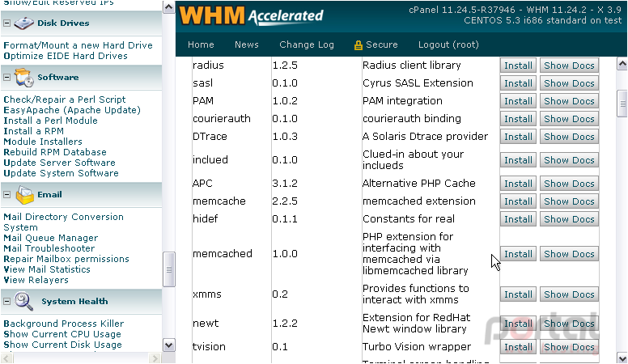
Task: Open Optimize EIDE Hard Drives
Action: [66, 56]
